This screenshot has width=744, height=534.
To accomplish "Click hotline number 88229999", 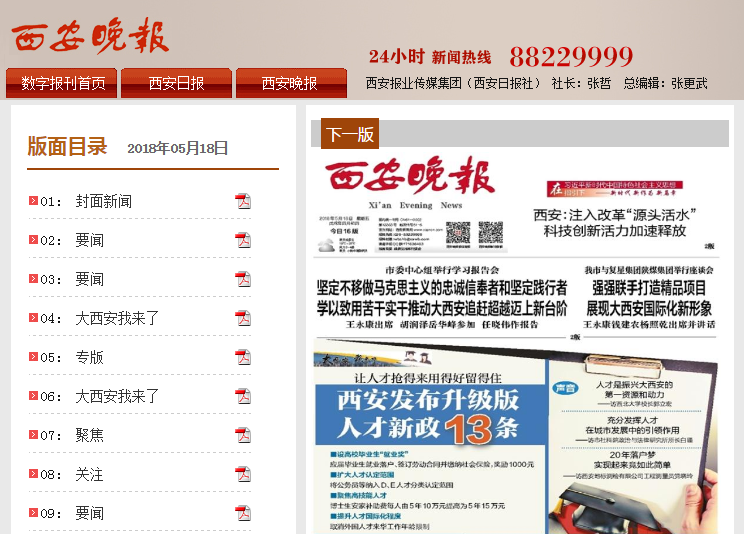I will pyautogui.click(x=571, y=57).
